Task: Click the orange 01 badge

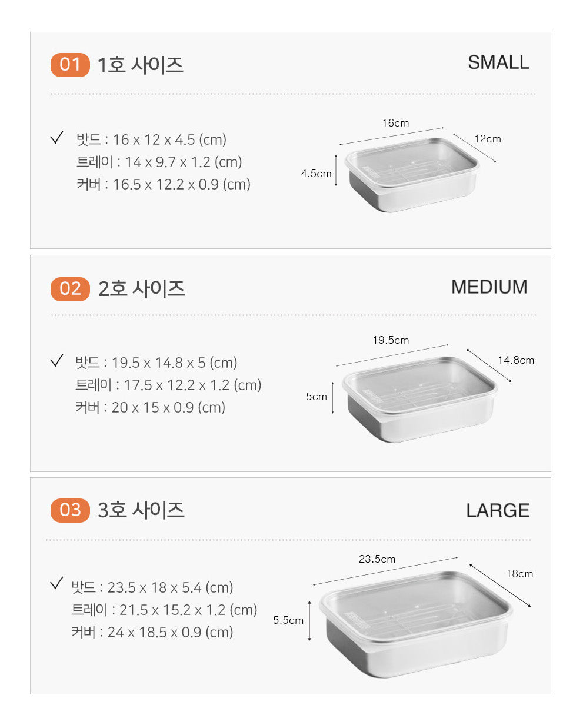Action: [70, 65]
